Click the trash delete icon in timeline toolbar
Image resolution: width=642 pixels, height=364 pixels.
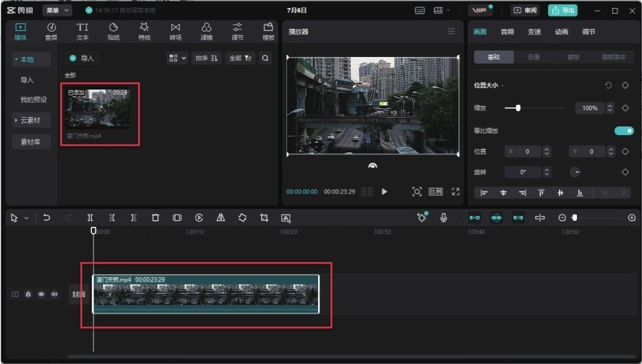pos(155,217)
